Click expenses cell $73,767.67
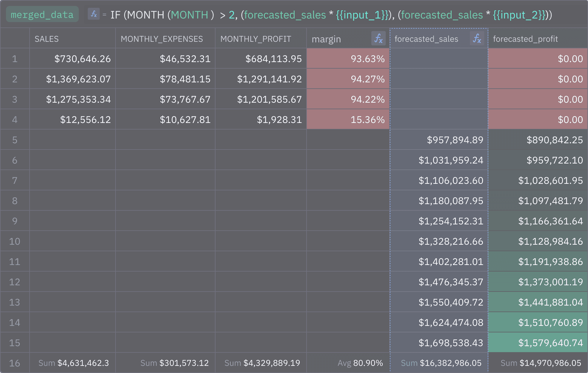 (165, 99)
